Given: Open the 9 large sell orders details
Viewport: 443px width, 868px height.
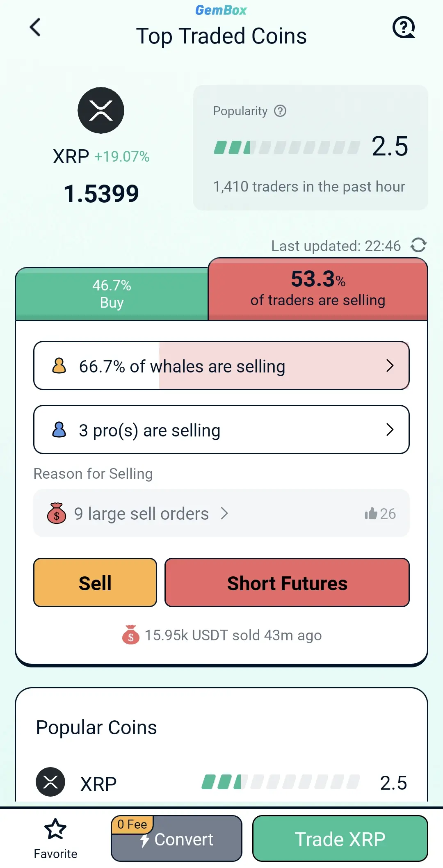Looking at the screenshot, I should coord(142,514).
